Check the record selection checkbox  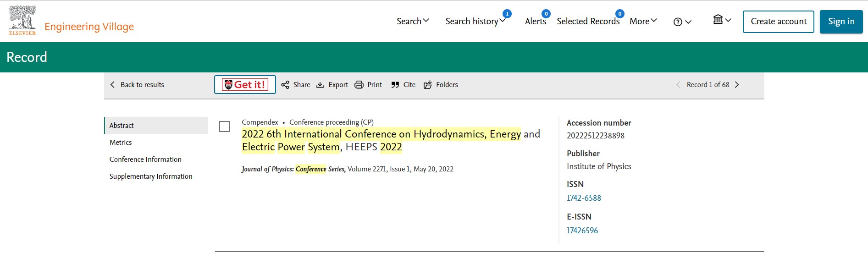point(225,126)
